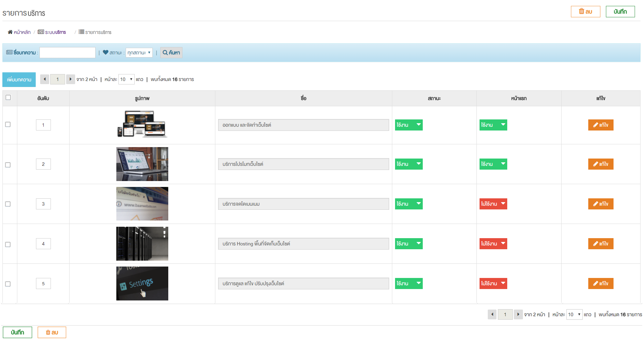Viewport: 644px width, 342px height.
Task: Click bottom ลบ delete button
Action: point(52,332)
